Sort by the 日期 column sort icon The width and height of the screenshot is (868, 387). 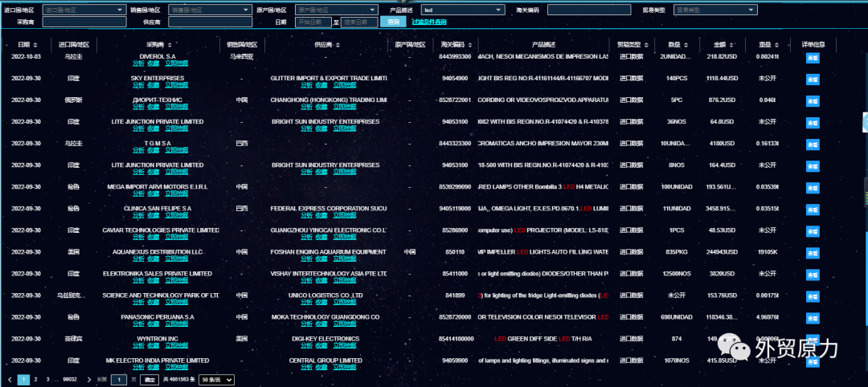35,45
